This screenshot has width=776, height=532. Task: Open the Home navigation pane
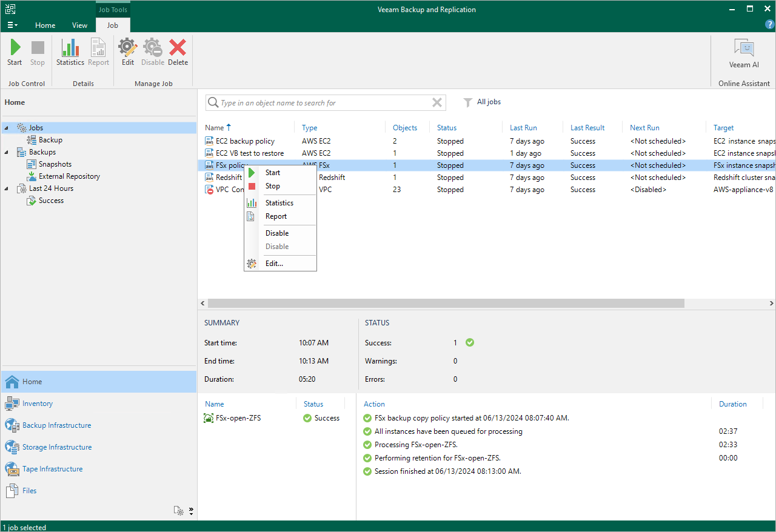[x=98, y=382]
